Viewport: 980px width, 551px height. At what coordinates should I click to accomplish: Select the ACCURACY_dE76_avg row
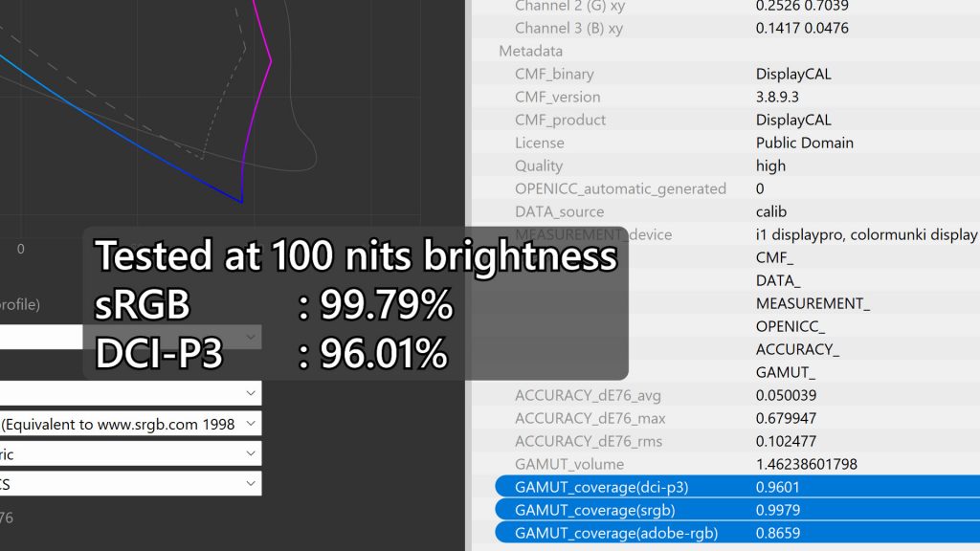[725, 395]
